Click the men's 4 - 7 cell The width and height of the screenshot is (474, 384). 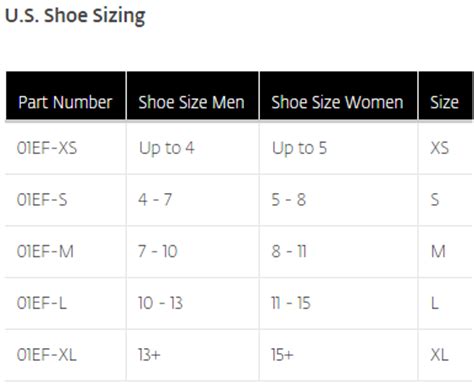[x=193, y=200]
